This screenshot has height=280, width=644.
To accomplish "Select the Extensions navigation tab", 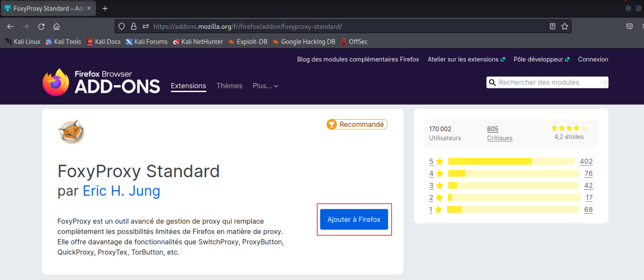I will coord(188,86).
